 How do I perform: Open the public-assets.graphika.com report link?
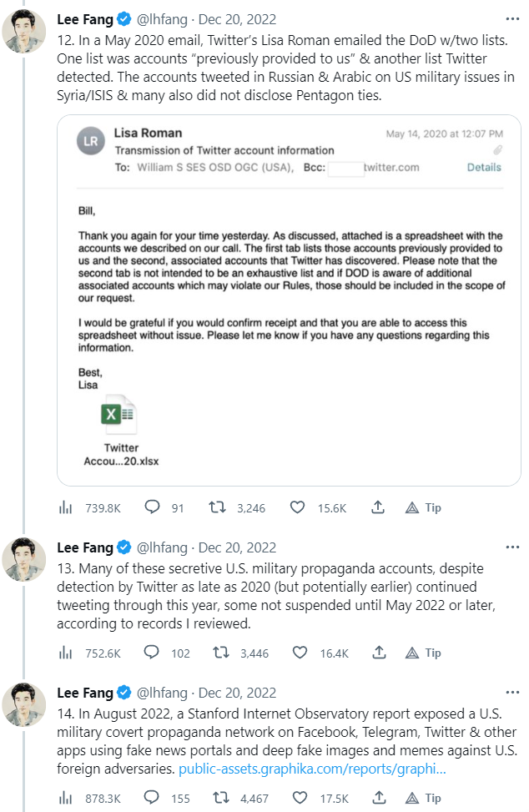[312, 769]
